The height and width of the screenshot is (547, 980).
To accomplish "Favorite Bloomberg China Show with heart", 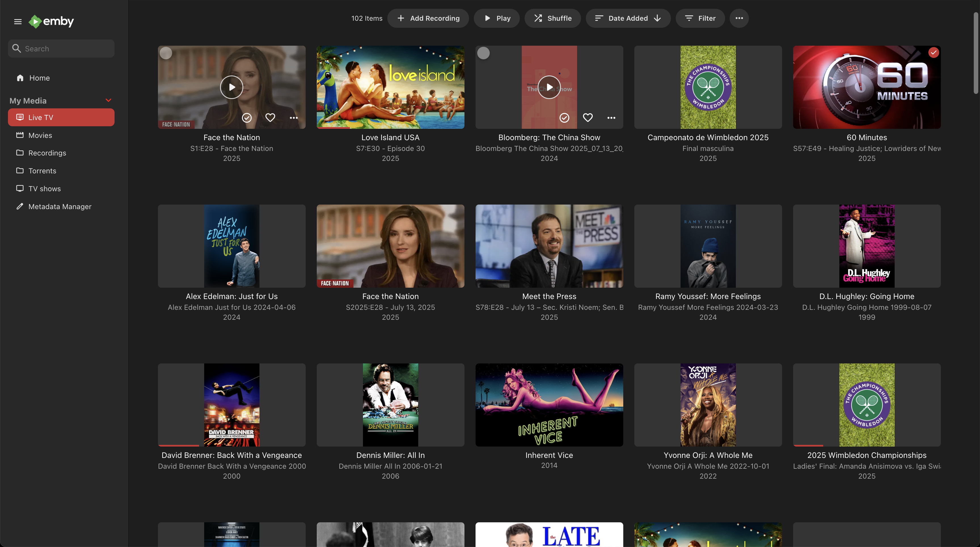I will (588, 118).
